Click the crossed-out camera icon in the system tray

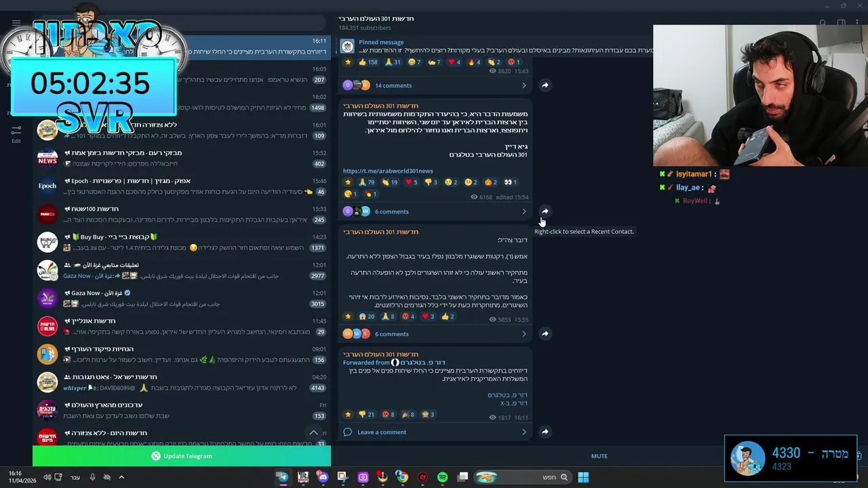tap(106, 477)
